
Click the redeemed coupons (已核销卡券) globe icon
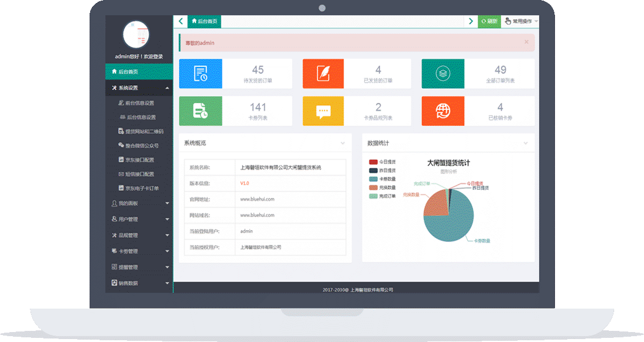[x=444, y=111]
